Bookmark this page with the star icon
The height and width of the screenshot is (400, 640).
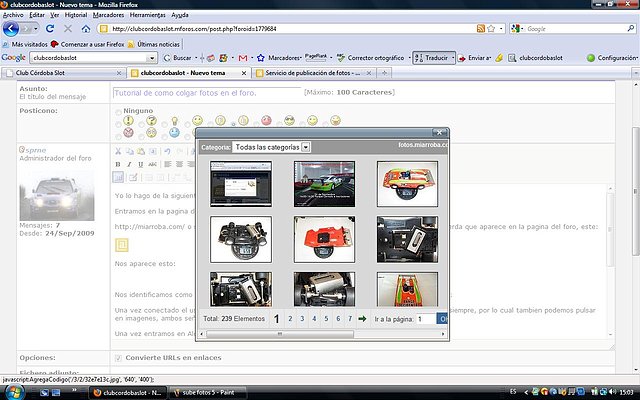491,29
